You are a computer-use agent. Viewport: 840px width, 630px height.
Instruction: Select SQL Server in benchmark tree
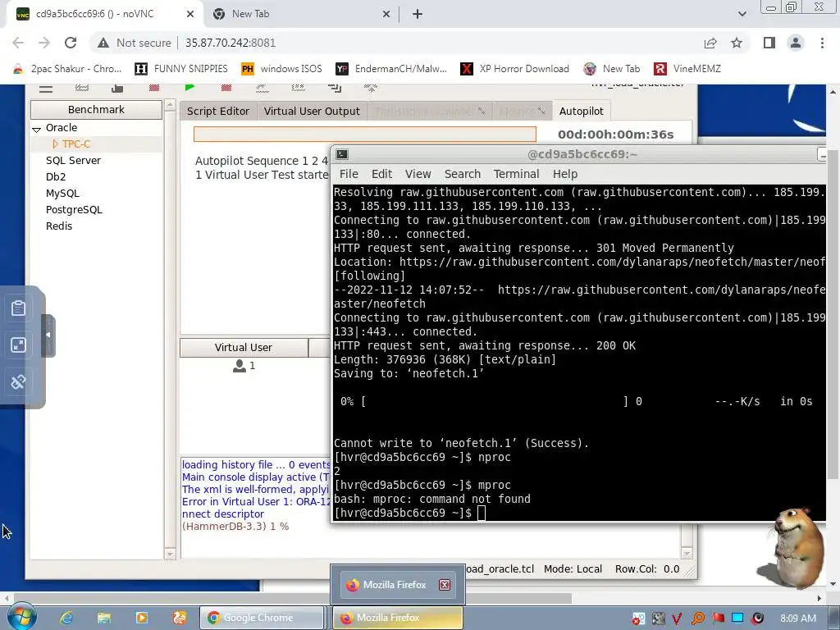(x=73, y=160)
